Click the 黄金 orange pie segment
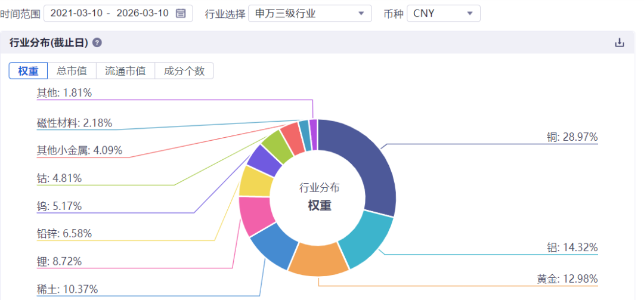Image resolution: width=644 pixels, height=300 pixels. [317, 259]
